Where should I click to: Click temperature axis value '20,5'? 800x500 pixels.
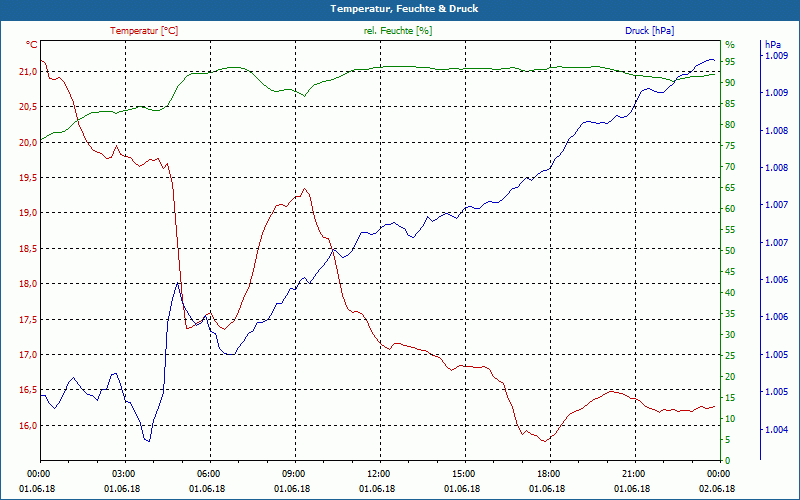tap(28, 107)
